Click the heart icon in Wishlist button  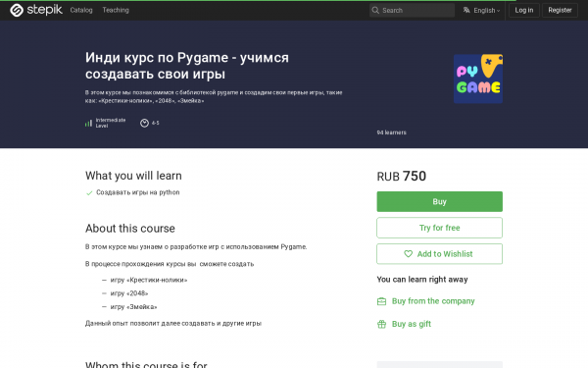(x=408, y=254)
